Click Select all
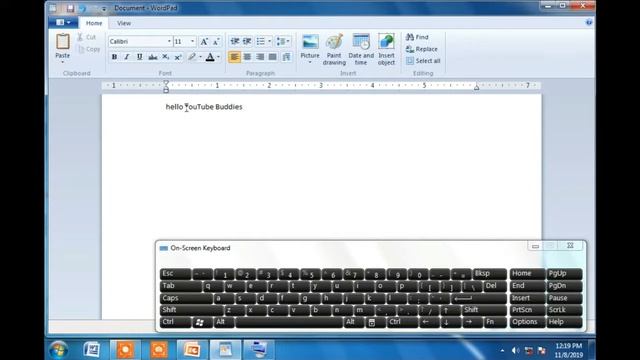This screenshot has width=640, height=360. pyautogui.click(x=423, y=61)
